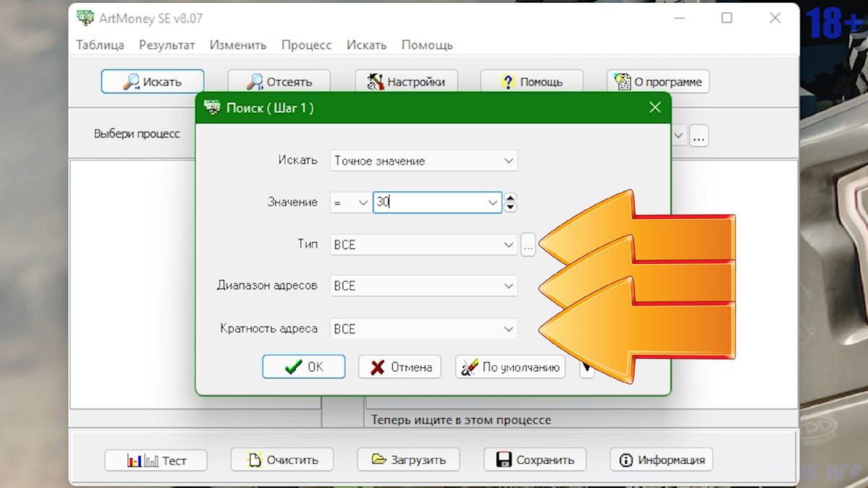Click the tools icon on Настройки

pyautogui.click(x=375, y=82)
